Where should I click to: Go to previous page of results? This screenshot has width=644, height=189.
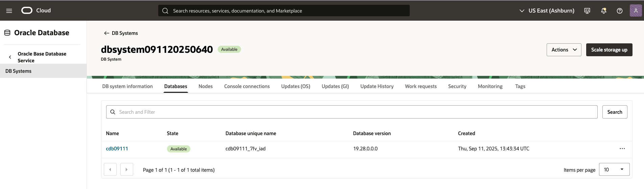coord(110,169)
